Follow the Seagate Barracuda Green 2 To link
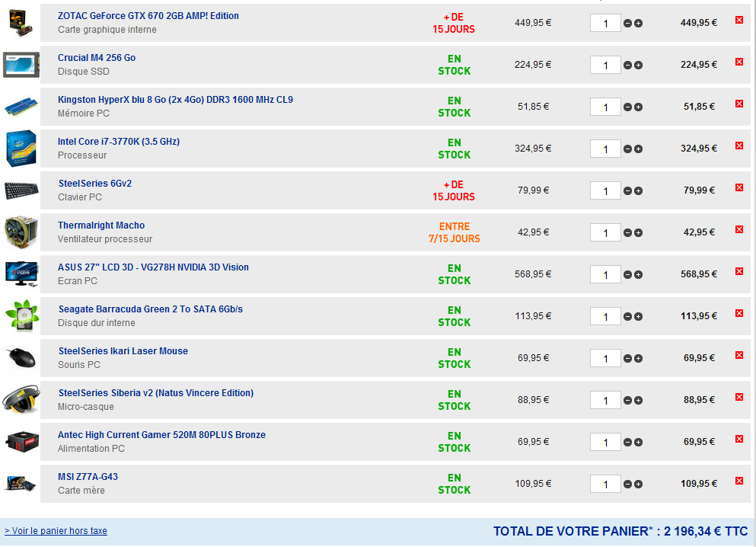Image resolution: width=756 pixels, height=547 pixels. coord(151,309)
